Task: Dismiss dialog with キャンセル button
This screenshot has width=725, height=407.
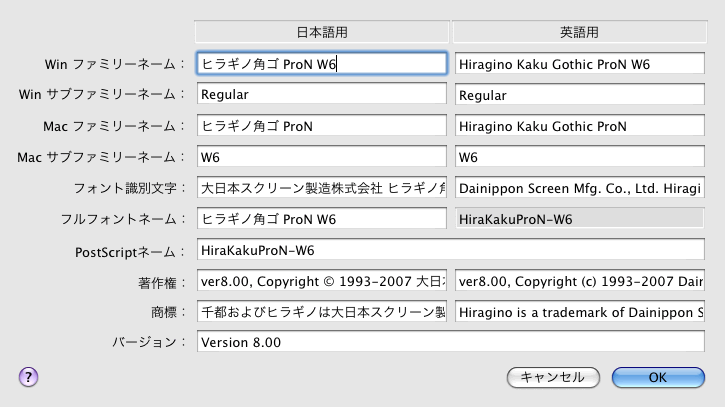Action: click(553, 377)
